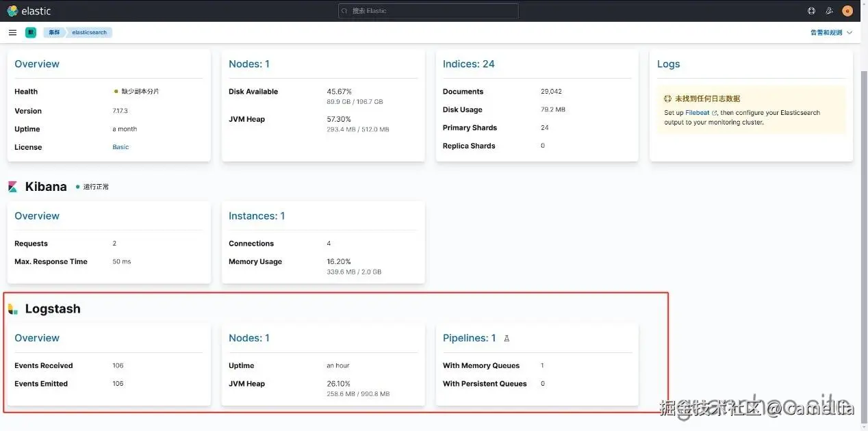Click the Kibana green status badge
The height and width of the screenshot is (431, 868).
92,187
